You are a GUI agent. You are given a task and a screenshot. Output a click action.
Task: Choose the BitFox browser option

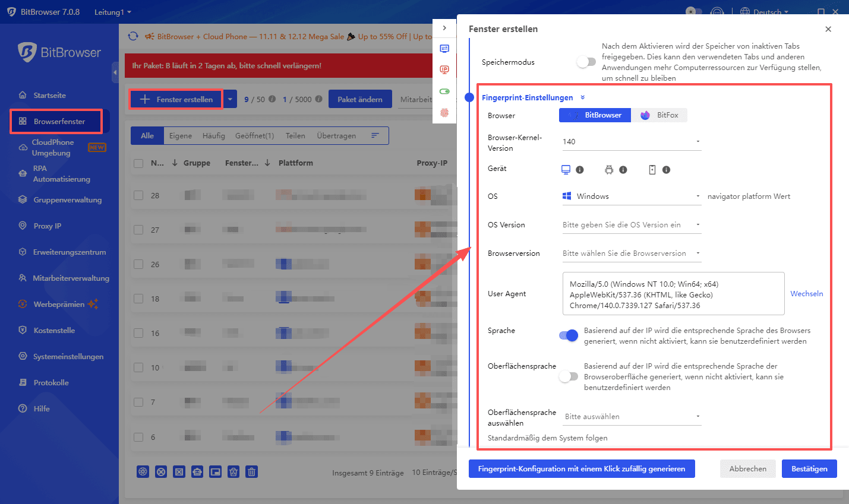click(x=659, y=115)
